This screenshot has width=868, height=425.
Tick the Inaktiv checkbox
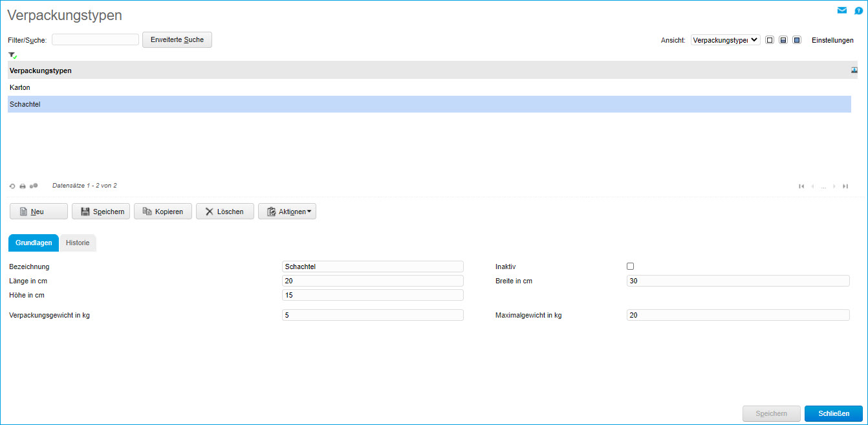631,267
